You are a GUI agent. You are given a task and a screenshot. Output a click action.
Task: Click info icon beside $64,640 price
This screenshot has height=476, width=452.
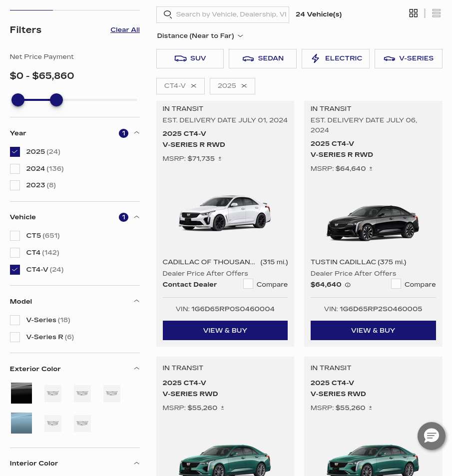pos(348,285)
